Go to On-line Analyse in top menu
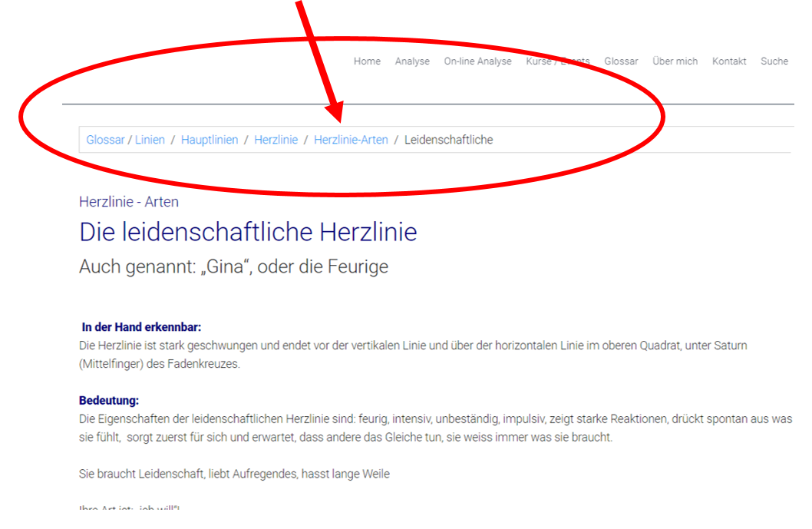This screenshot has width=812, height=529. (x=477, y=61)
